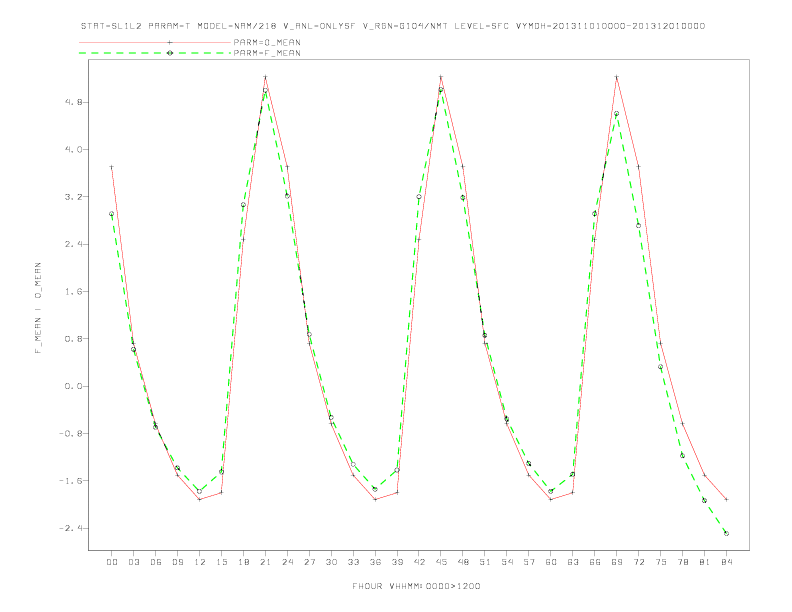
Task: Select the O_MEAN peak data point at hour 21
Action: (x=265, y=77)
